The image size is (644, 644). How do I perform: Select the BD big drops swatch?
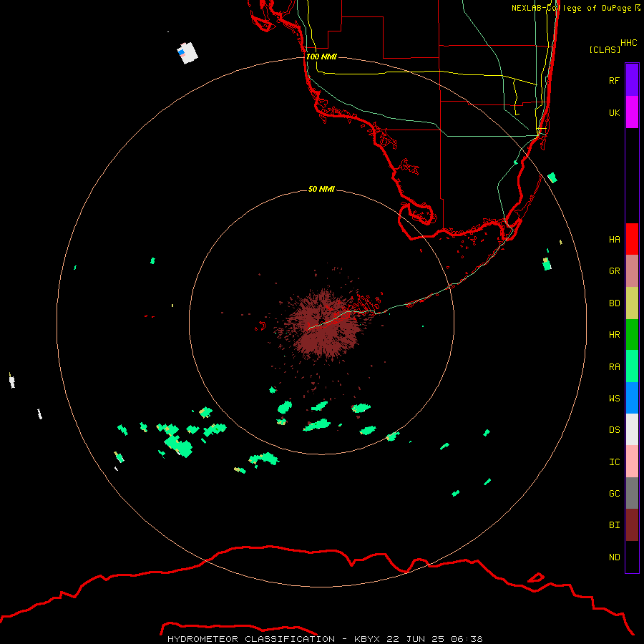pyautogui.click(x=632, y=303)
